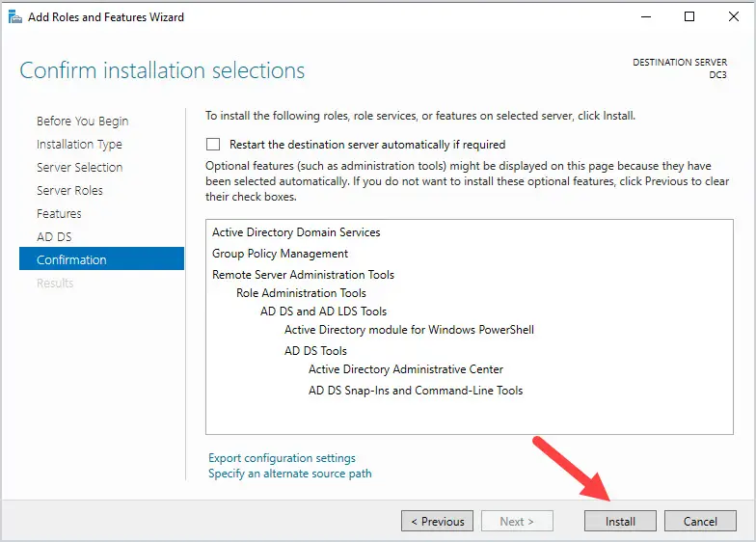Open Export configuration settings link
Image resolution: width=756 pixels, height=542 pixels.
coord(282,457)
